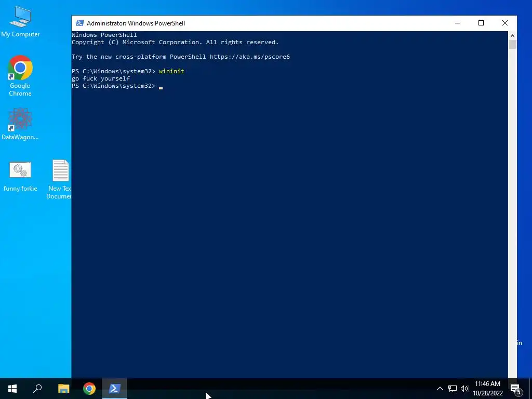Click the 'go fuck yourself' output line
Screen dimensions: 532x399
tap(101, 78)
